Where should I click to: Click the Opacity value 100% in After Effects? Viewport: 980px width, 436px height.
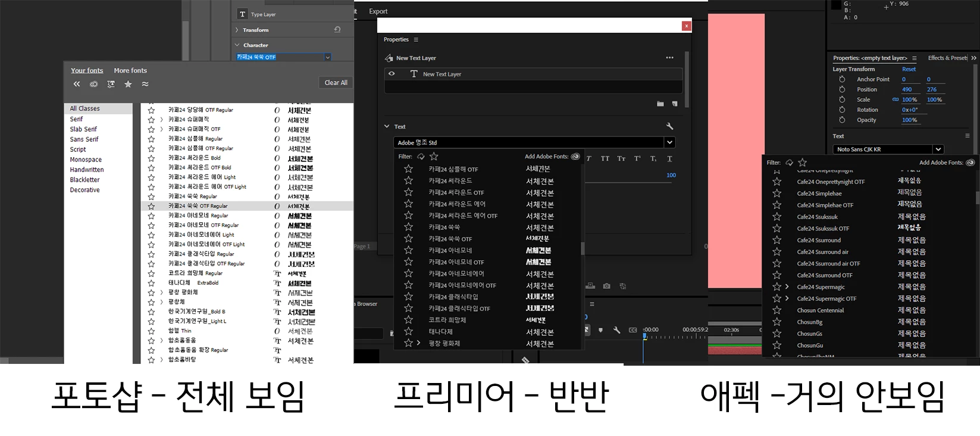[909, 120]
